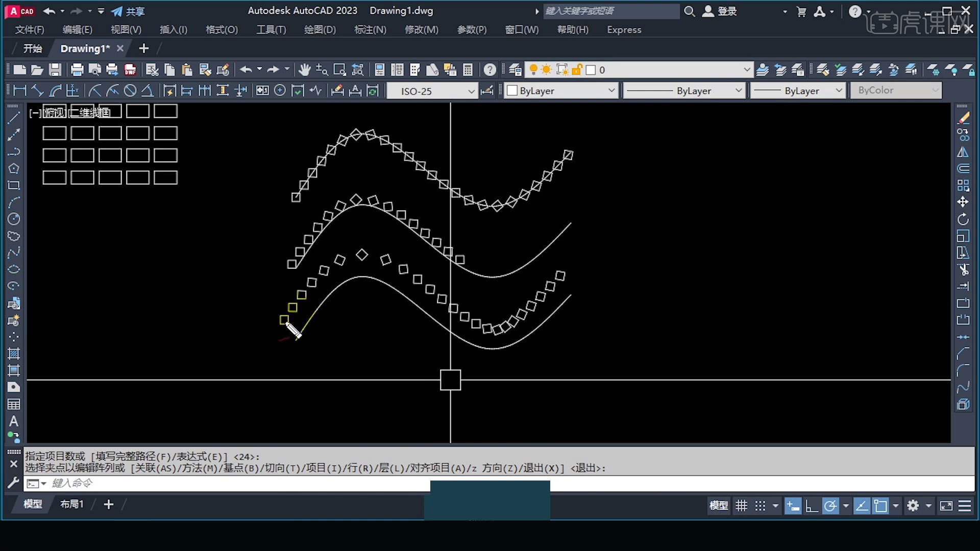Click the Mirror tool in the modify toolbar
The height and width of the screenshot is (551, 980).
(x=963, y=152)
